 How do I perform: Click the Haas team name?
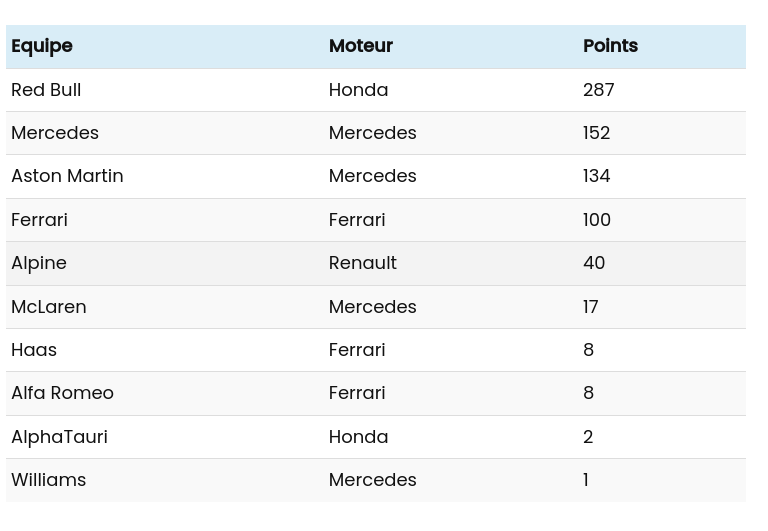(34, 349)
